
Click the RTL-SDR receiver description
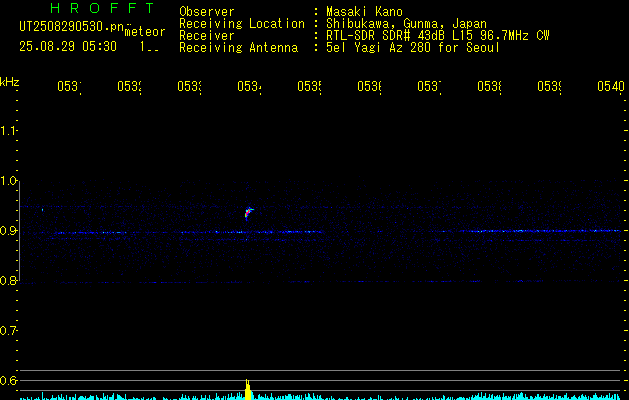click(x=438, y=36)
